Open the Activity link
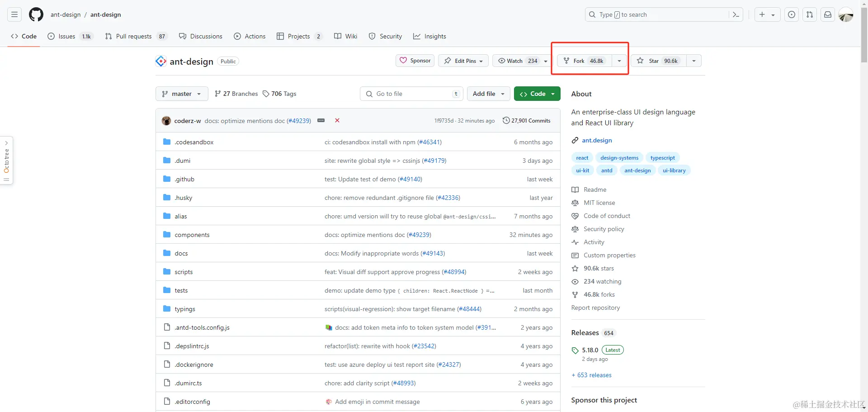868x412 pixels. (594, 242)
